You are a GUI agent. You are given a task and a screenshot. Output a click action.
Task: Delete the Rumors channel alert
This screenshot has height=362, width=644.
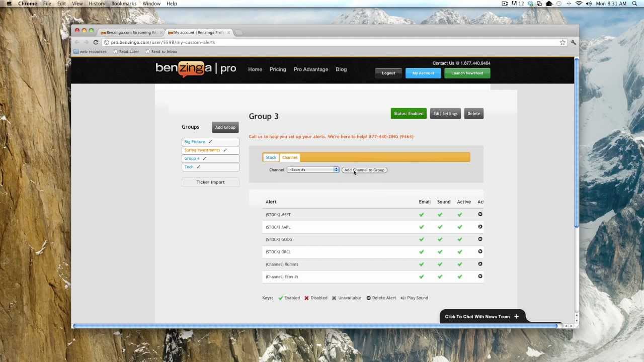(x=480, y=264)
